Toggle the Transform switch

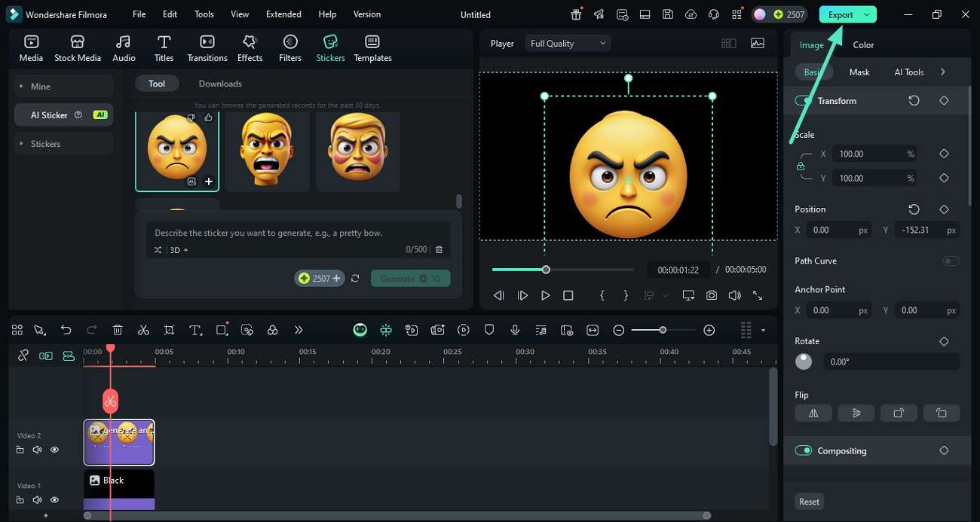tap(804, 101)
